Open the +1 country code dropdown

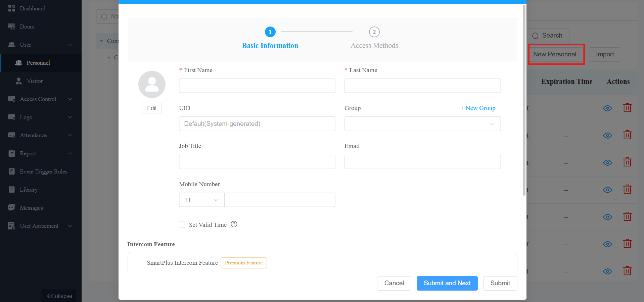tap(201, 200)
